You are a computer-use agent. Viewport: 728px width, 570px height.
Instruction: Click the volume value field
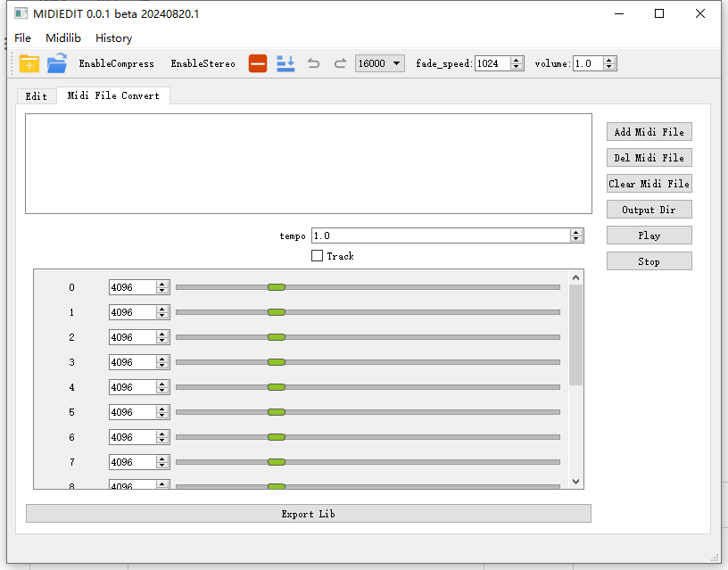(x=588, y=63)
